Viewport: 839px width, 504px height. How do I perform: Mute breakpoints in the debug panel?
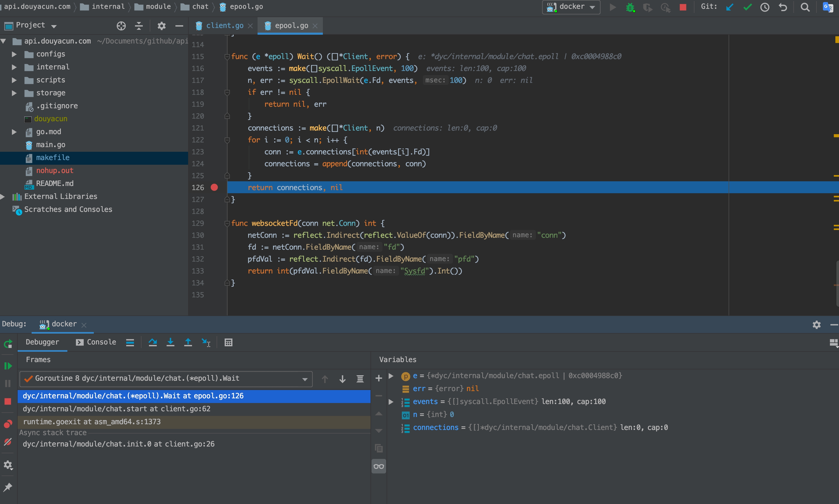click(8, 442)
